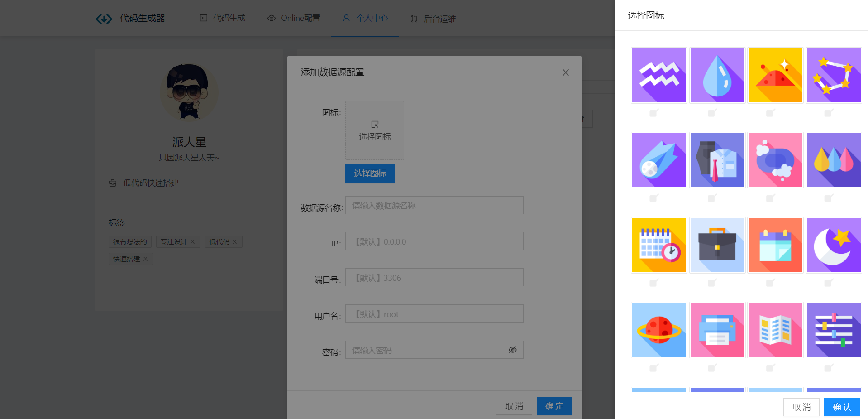868x419 pixels.
Task: Pick the shirt and trousers icon
Action: point(717,160)
